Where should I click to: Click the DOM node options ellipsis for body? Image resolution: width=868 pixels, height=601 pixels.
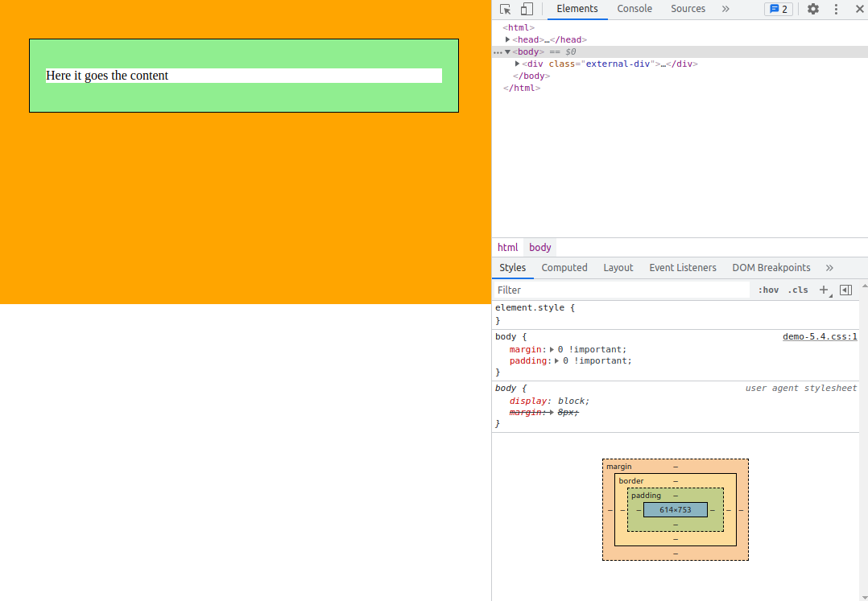click(498, 52)
